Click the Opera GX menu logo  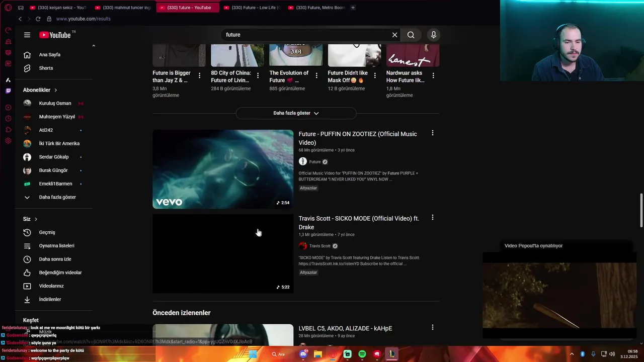(x=8, y=8)
